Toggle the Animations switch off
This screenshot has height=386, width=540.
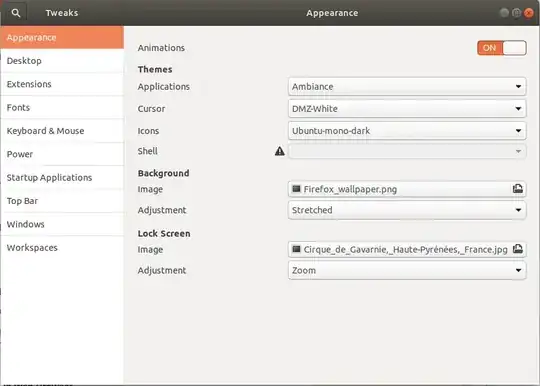501,48
